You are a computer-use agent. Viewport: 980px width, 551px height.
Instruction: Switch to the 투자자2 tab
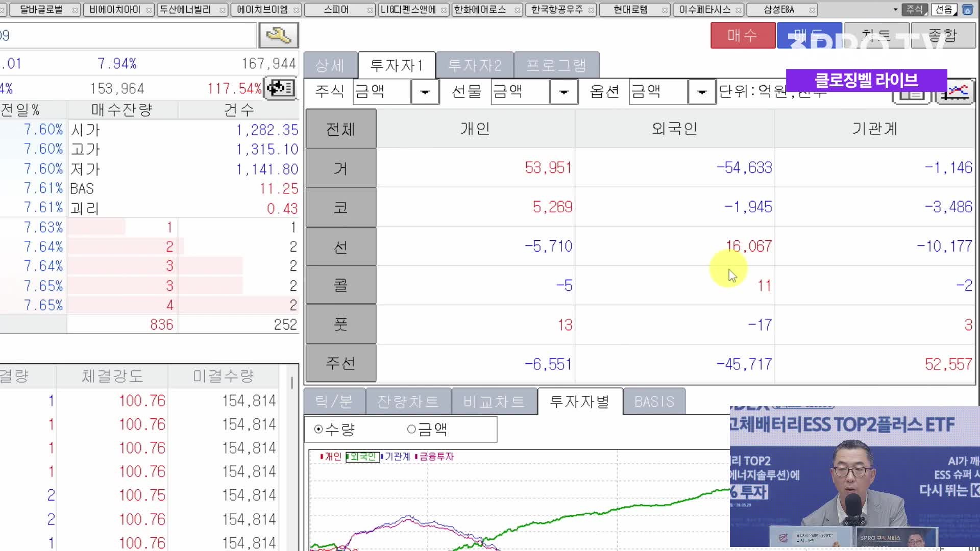[475, 65]
